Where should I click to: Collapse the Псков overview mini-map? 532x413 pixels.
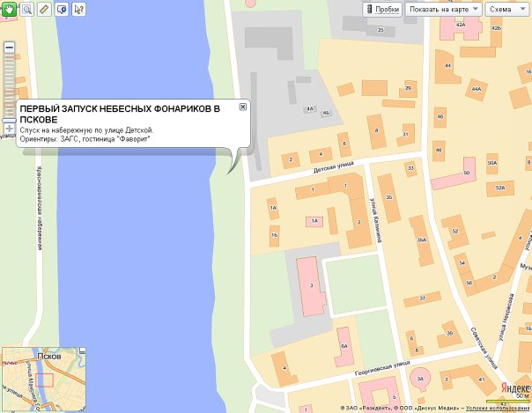[82, 351]
